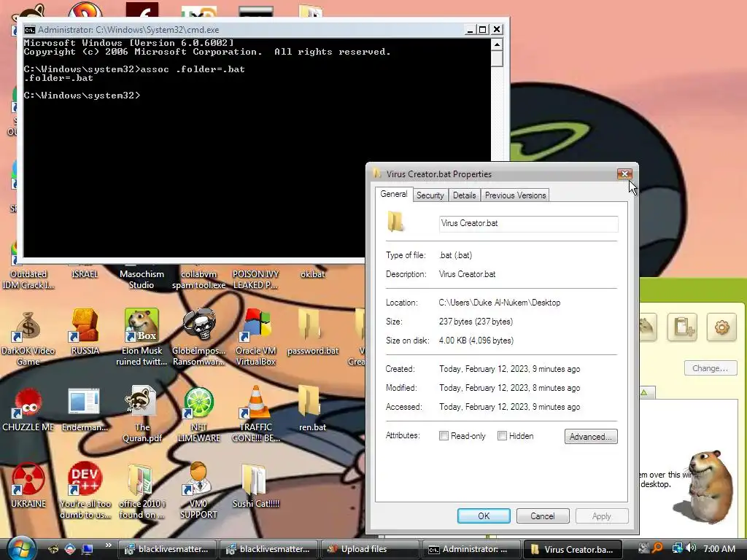Open the VM0 SUPPORT doctor icon
747x560 pixels.
pos(198,479)
